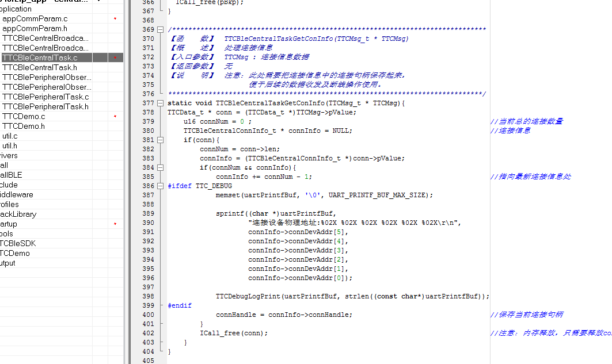Select the highlighted TTCBleCentralTask.c file

[40, 58]
